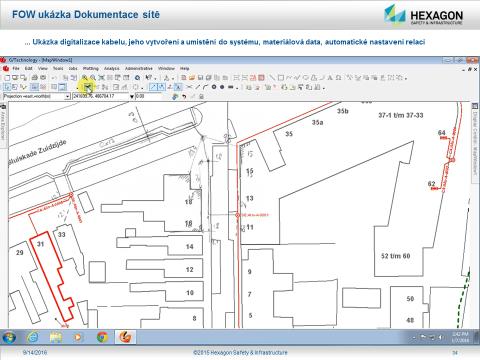The height and width of the screenshot is (360, 480).
Task: Open the Plotting menu
Action: [x=91, y=68]
